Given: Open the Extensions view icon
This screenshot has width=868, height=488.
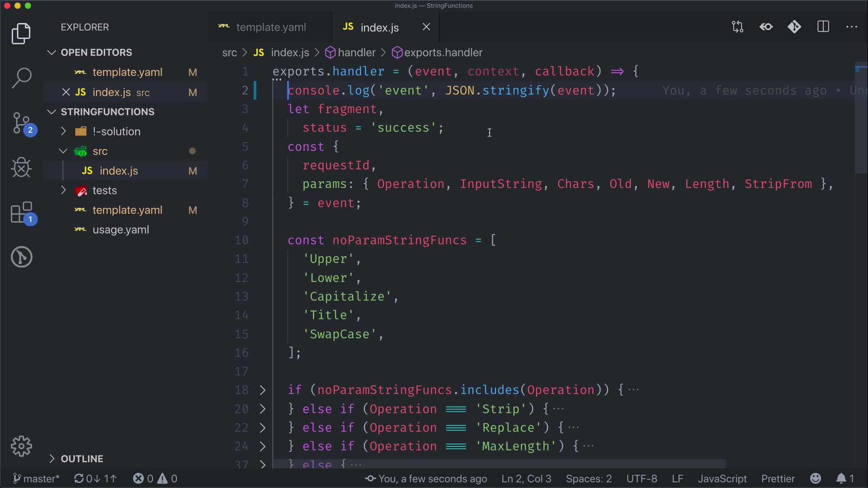Looking at the screenshot, I should point(21,212).
